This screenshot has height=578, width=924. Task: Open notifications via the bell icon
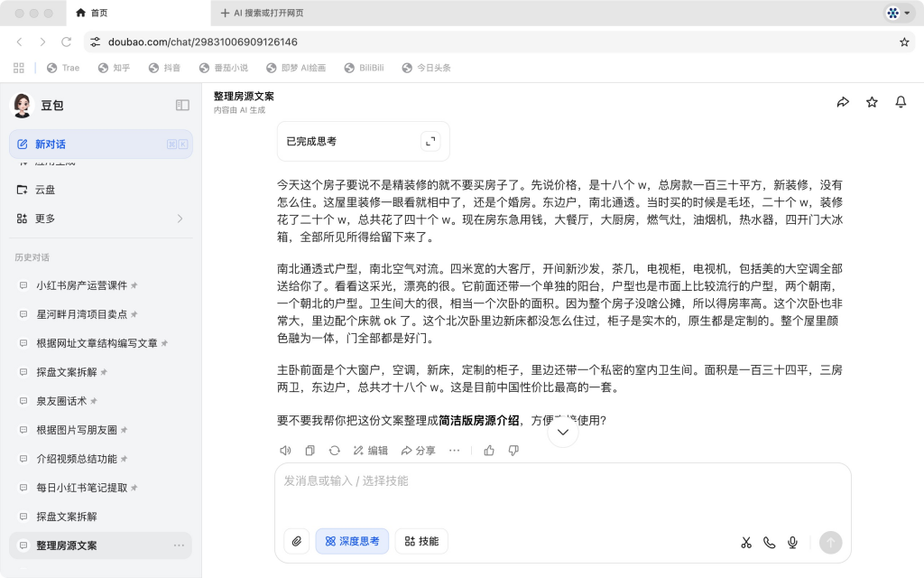901,102
